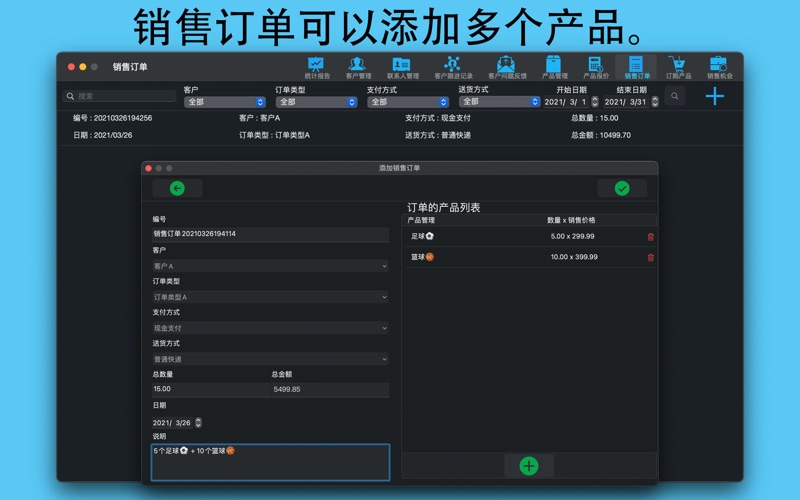Go back with green arrow button
Screen dimensions: 800x500
coord(177,188)
